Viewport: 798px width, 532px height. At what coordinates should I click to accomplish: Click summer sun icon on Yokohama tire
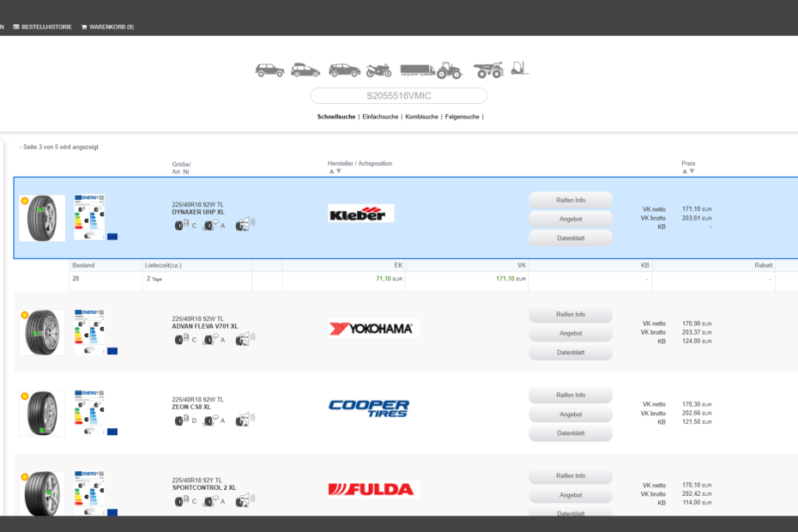(x=24, y=315)
